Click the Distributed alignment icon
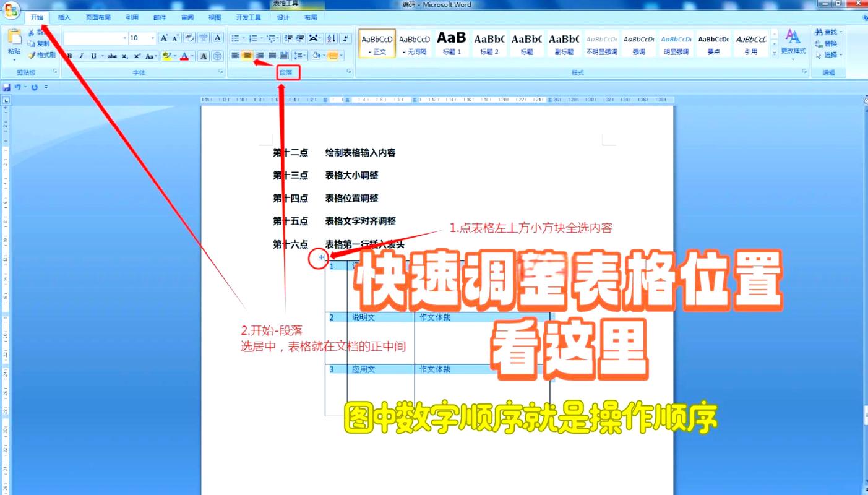This screenshot has width=868, height=495. (x=285, y=56)
